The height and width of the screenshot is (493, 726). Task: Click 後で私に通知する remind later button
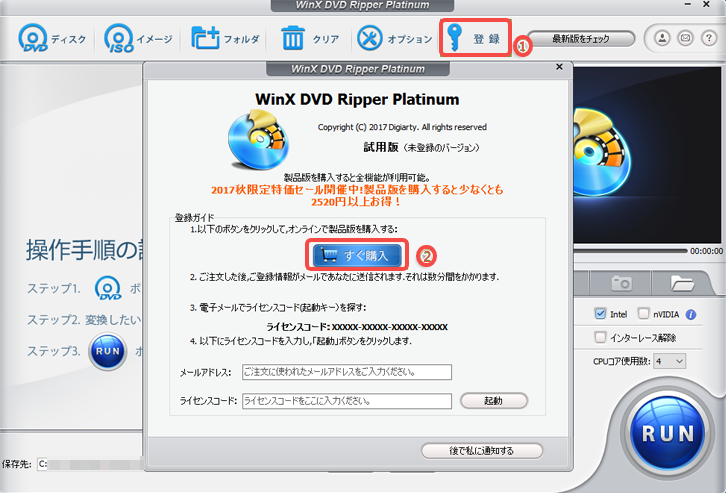[x=482, y=450]
